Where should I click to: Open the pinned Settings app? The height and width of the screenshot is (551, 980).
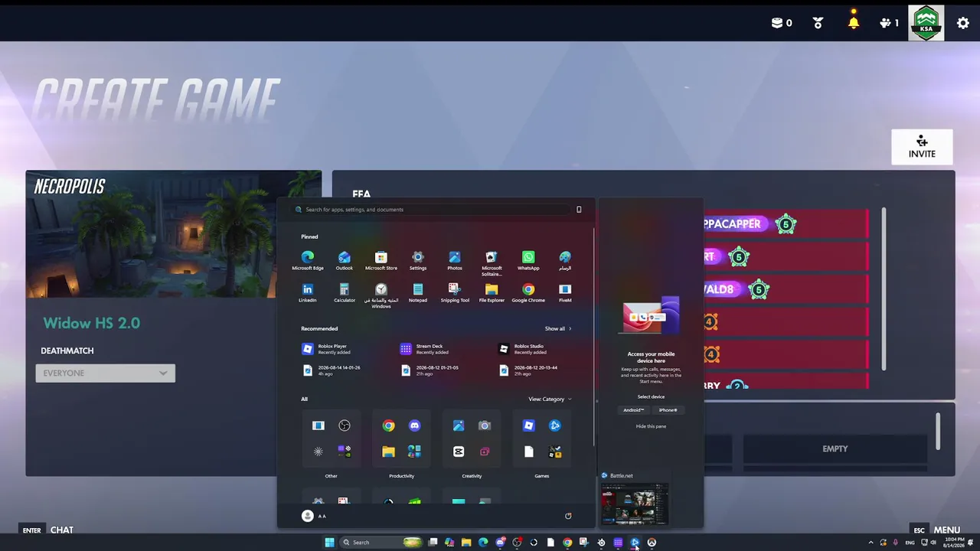(x=417, y=260)
